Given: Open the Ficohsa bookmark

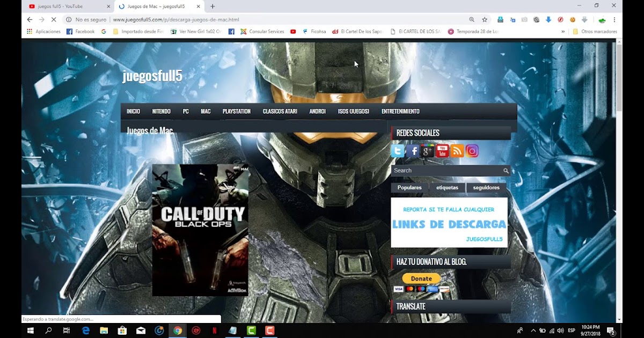Looking at the screenshot, I should coord(314,32).
